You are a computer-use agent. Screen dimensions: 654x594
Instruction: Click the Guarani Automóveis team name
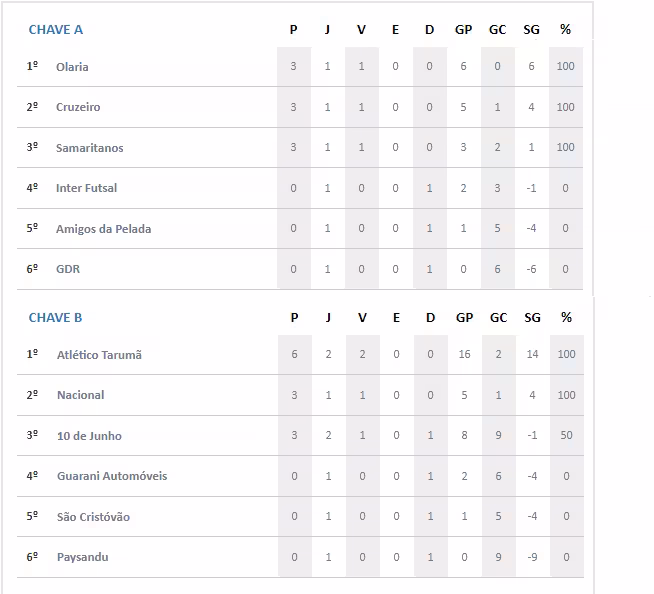pyautogui.click(x=111, y=476)
